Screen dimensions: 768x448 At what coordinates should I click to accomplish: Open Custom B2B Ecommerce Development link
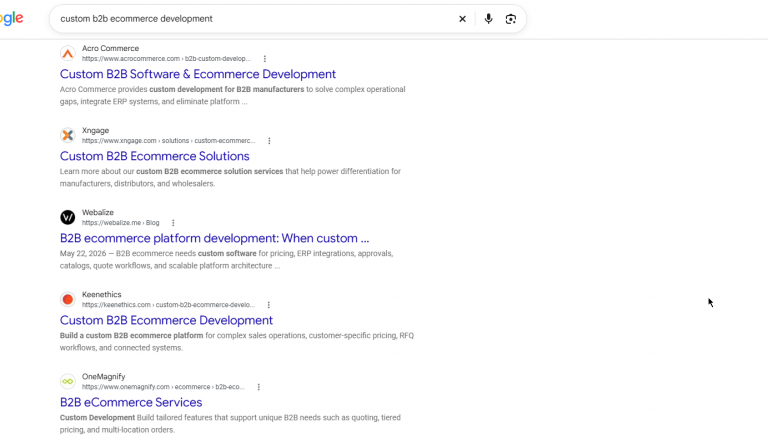[166, 320]
